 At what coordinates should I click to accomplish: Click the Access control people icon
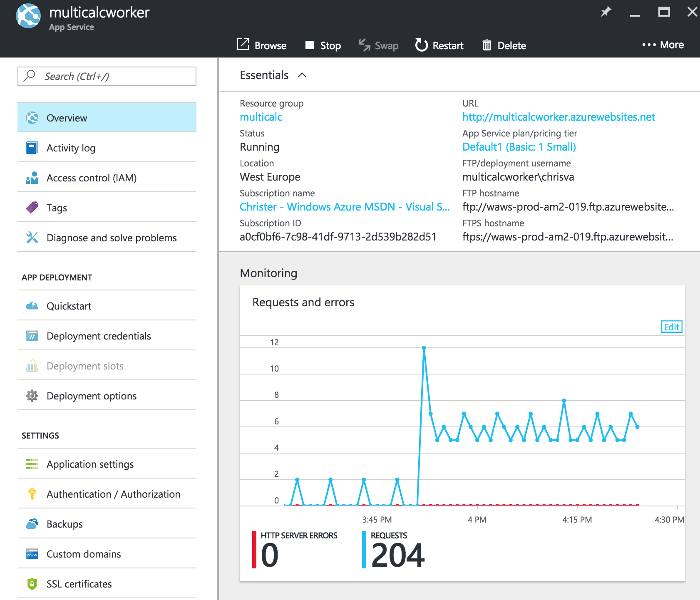click(x=32, y=178)
